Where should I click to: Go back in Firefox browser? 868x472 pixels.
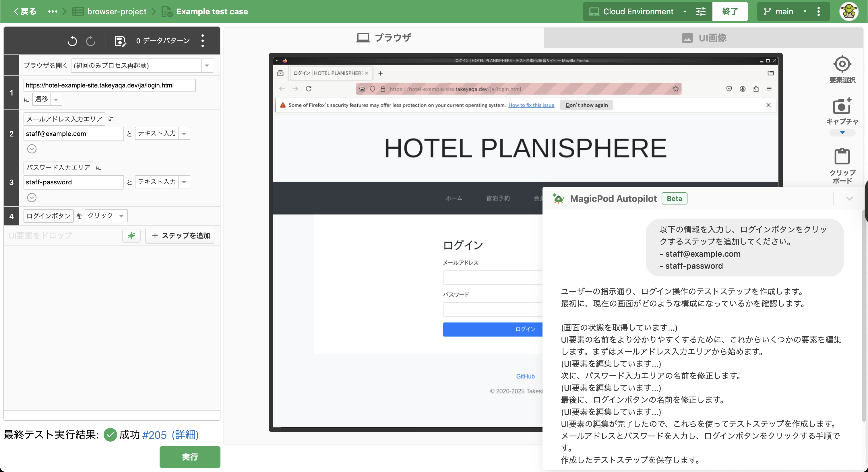[x=282, y=89]
